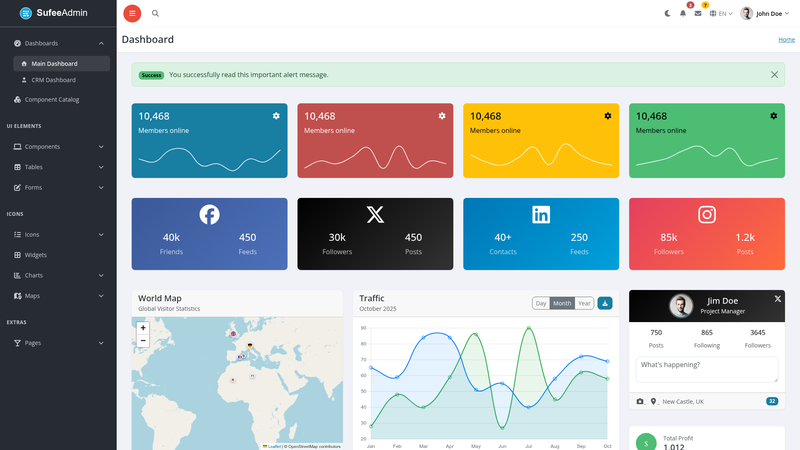Expand the Icons sidebar menu
The height and width of the screenshot is (450, 800).
pos(58,234)
